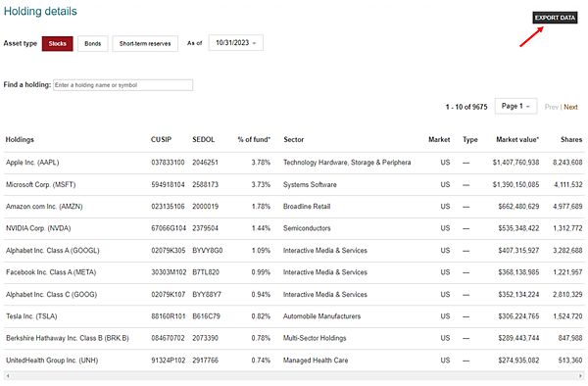
Task: Click the Sector column header
Action: point(294,139)
